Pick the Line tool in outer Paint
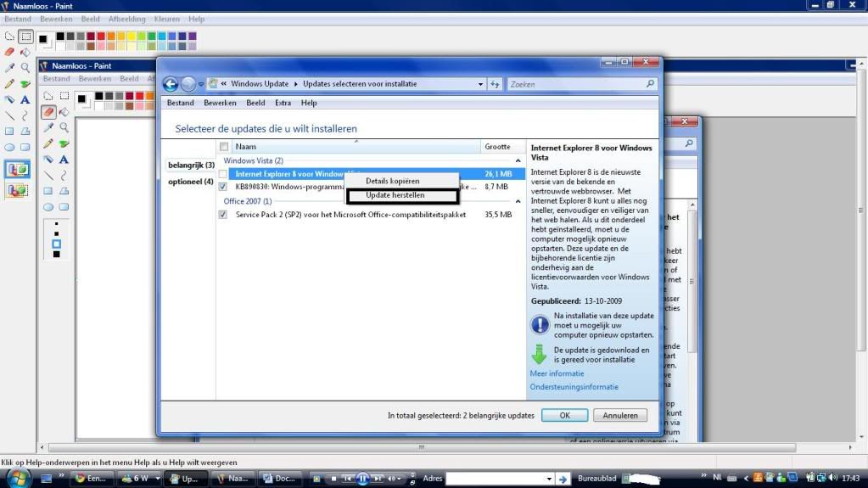Image resolution: width=868 pixels, height=488 pixels. tap(9, 115)
